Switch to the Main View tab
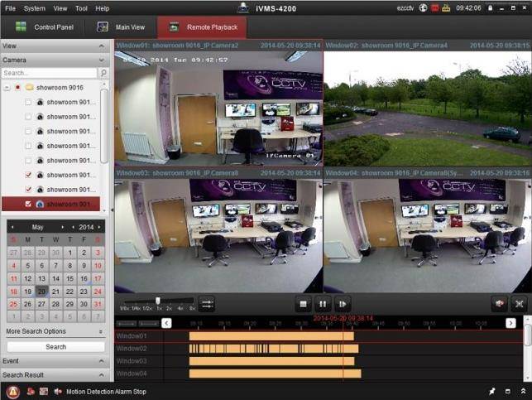This screenshot has width=532, height=400. (124, 27)
